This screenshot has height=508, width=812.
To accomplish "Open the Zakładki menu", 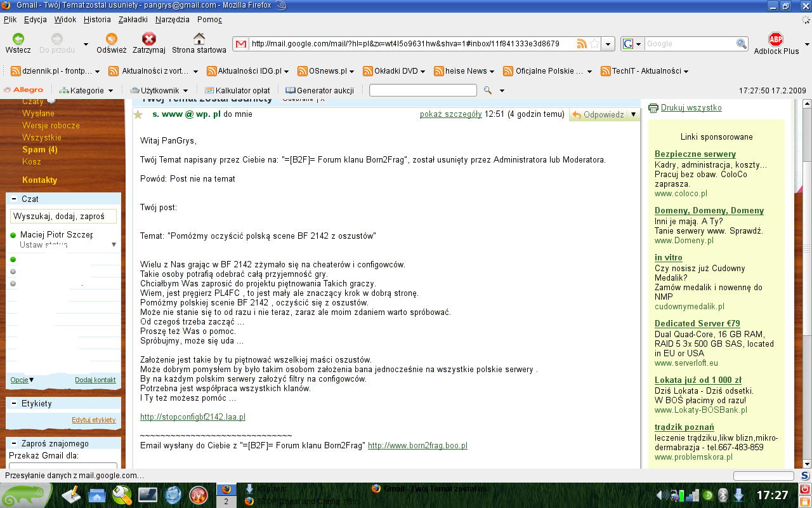I will tap(133, 20).
